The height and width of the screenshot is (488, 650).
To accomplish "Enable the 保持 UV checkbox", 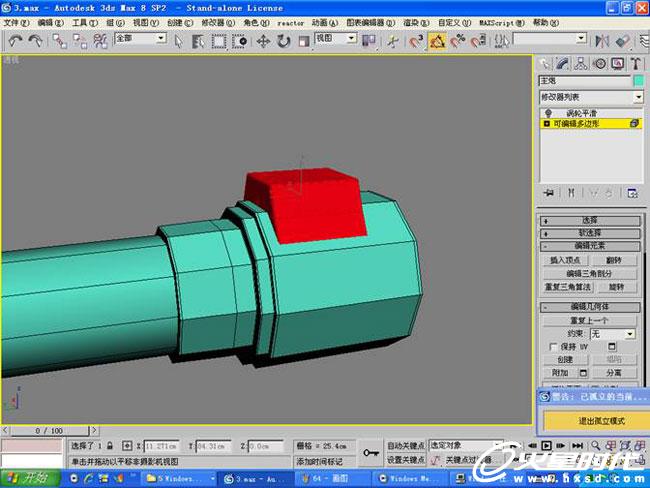I will pos(553,347).
